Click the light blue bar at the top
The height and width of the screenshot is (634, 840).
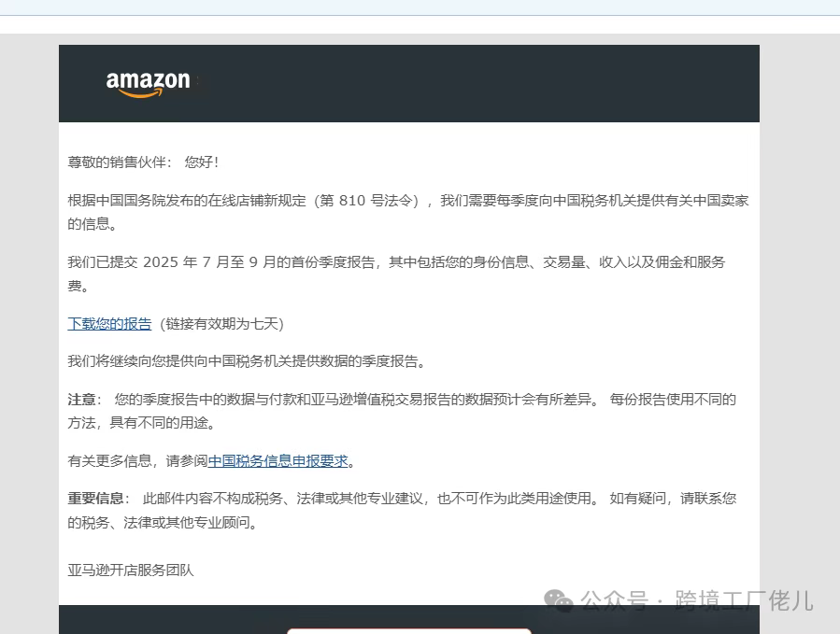pyautogui.click(x=420, y=7)
